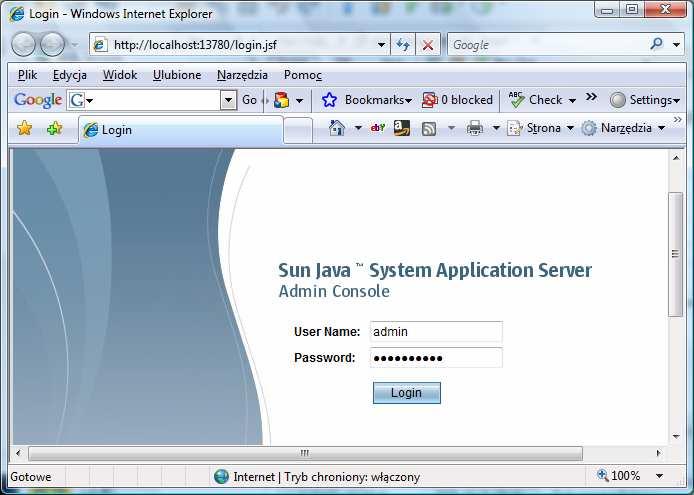Click the Google Bookmarks star icon
This screenshot has width=694, height=495.
pos(329,100)
